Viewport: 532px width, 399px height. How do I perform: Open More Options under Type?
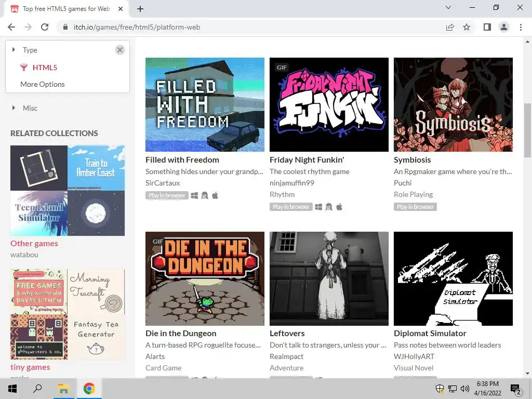pos(43,84)
